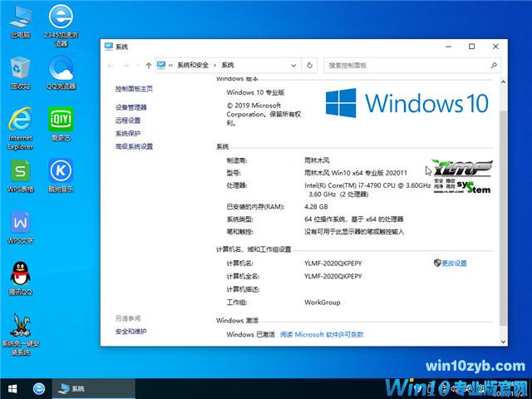Click 更改设置 shield link
Screen dimensions: 532x399
tap(451, 263)
